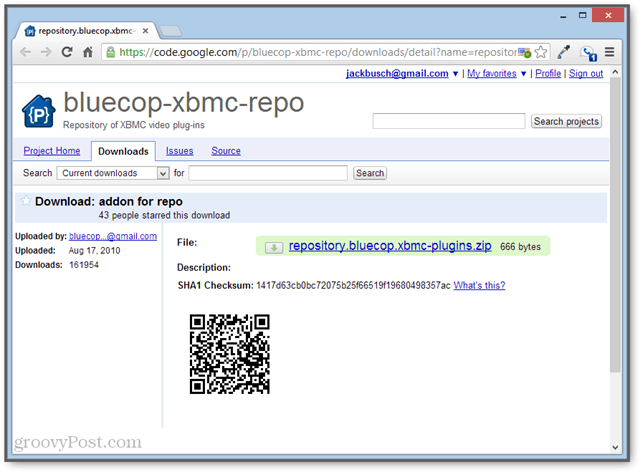Open the Issues tab

pyautogui.click(x=180, y=151)
